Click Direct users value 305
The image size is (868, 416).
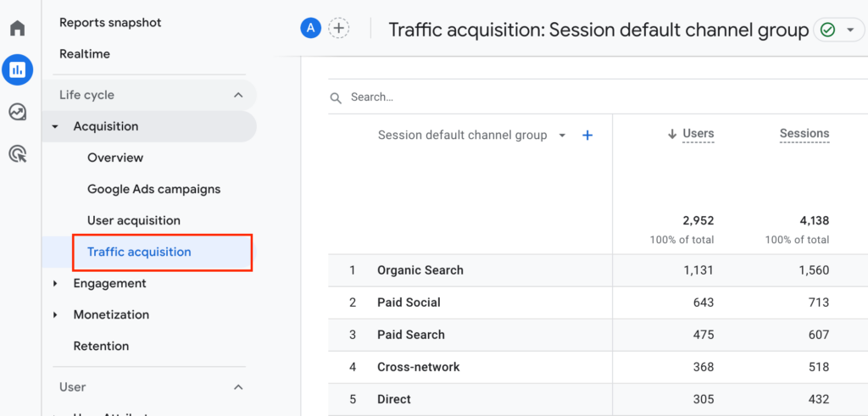pyautogui.click(x=704, y=399)
